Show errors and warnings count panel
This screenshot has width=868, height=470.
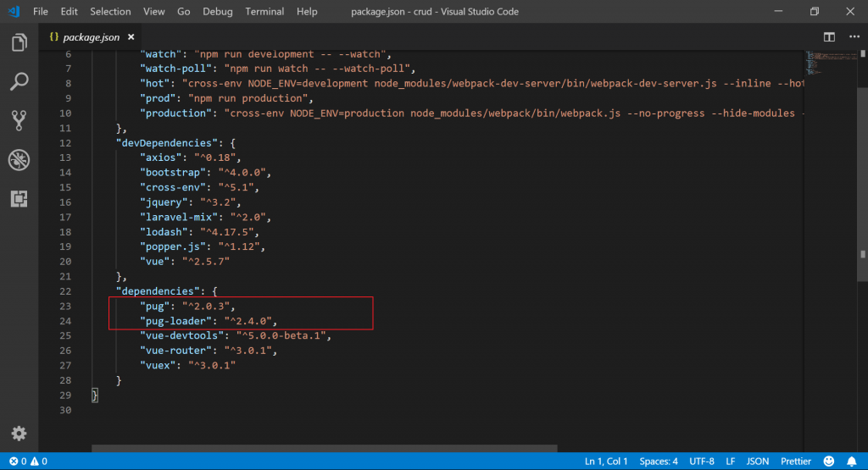[28, 462]
